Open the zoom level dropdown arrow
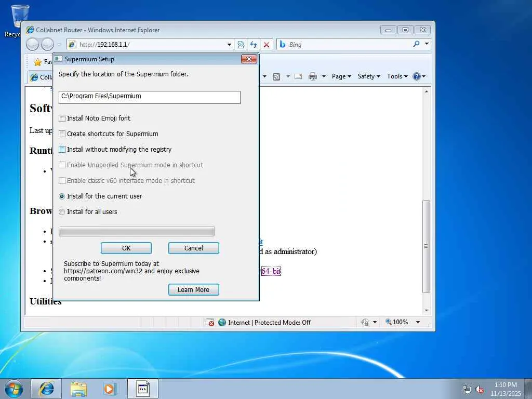This screenshot has width=532, height=399. (418, 322)
